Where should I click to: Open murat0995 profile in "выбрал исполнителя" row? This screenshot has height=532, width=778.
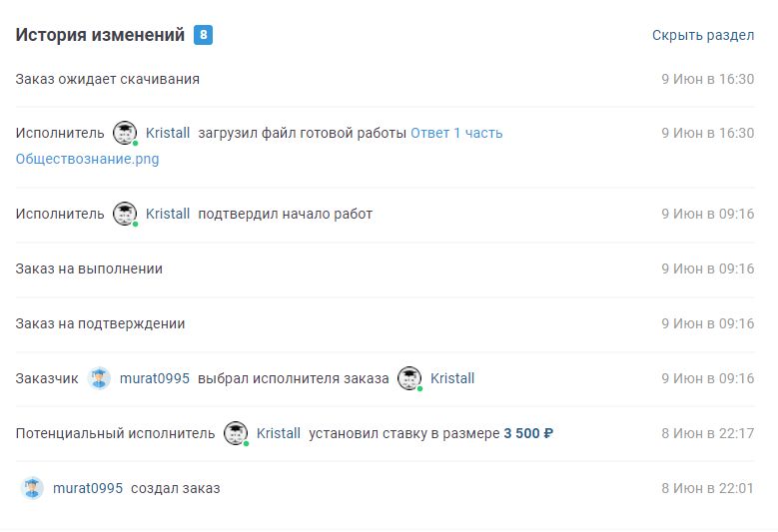pos(154,378)
